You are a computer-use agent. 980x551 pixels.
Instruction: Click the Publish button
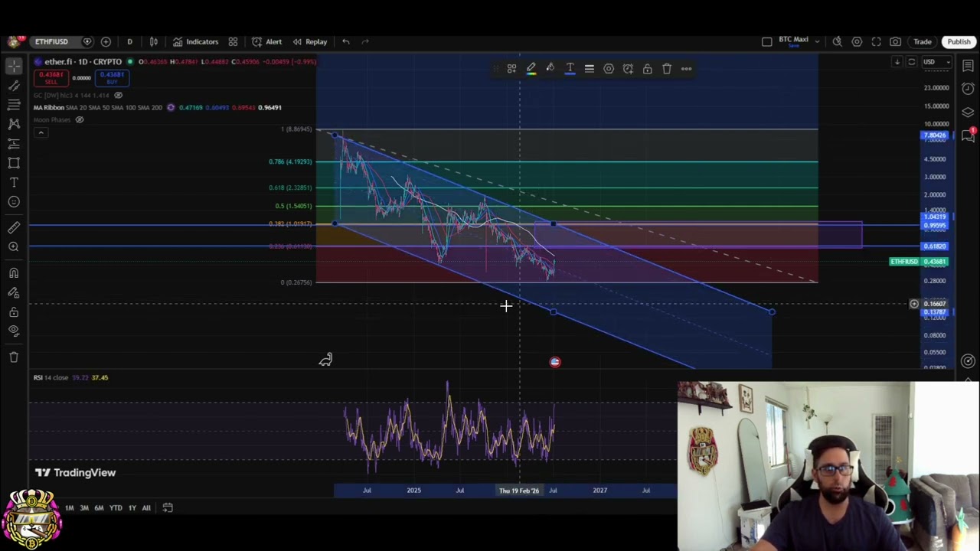959,41
